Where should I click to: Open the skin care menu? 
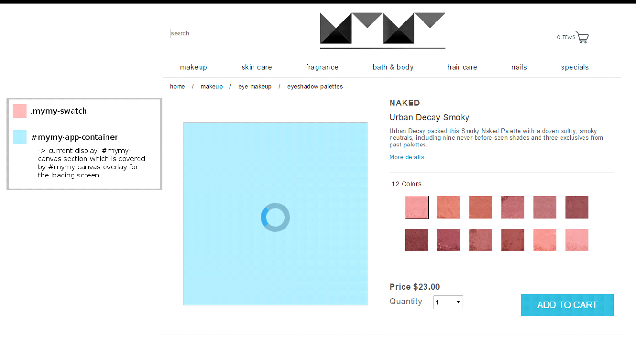pyautogui.click(x=257, y=67)
